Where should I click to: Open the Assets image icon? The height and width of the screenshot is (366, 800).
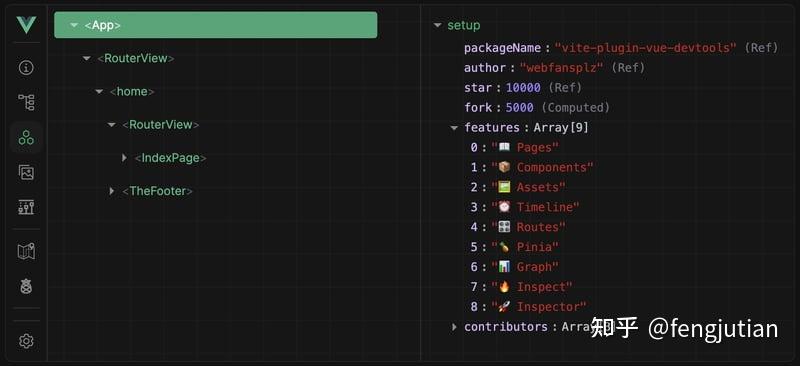point(26,172)
